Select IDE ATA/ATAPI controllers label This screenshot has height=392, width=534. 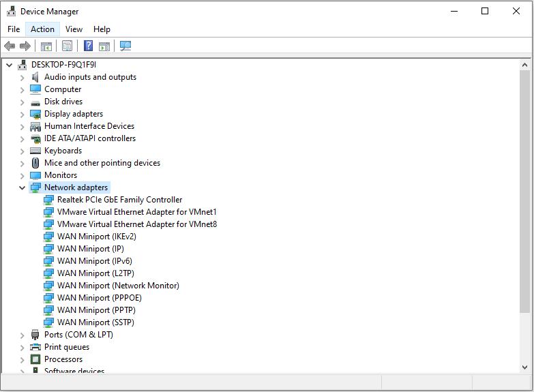tap(90, 138)
